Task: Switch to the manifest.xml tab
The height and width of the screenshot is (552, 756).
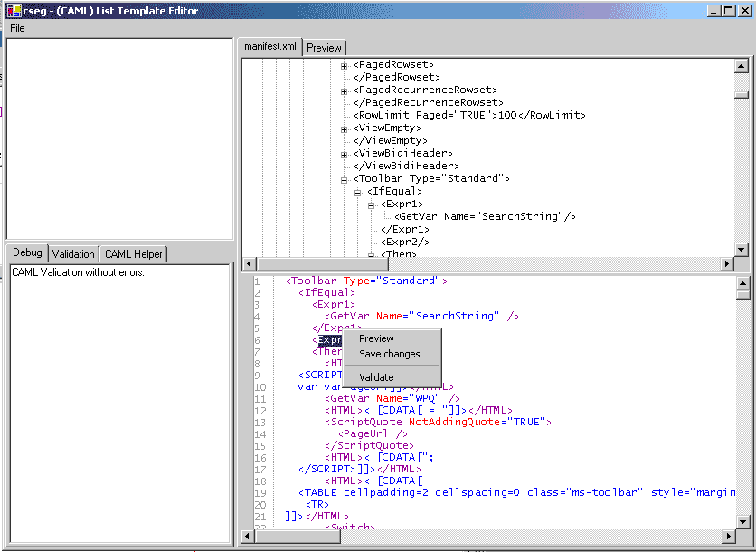Action: coord(270,46)
